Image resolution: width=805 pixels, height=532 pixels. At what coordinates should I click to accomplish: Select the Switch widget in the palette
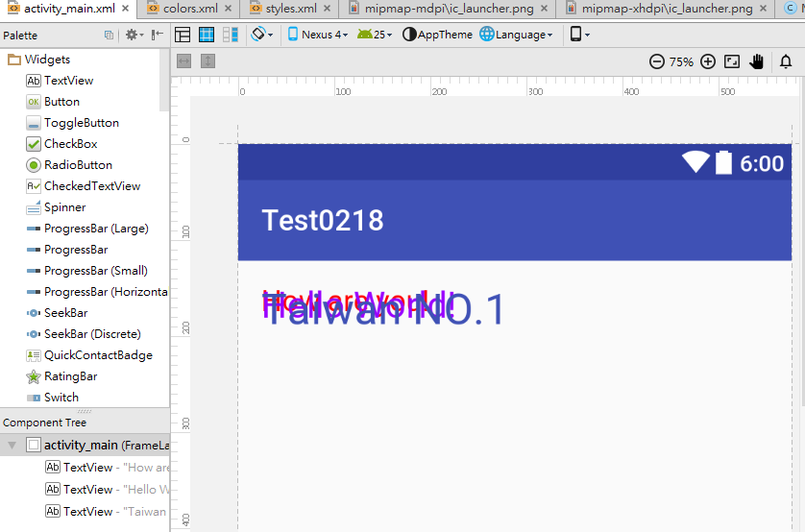point(61,398)
